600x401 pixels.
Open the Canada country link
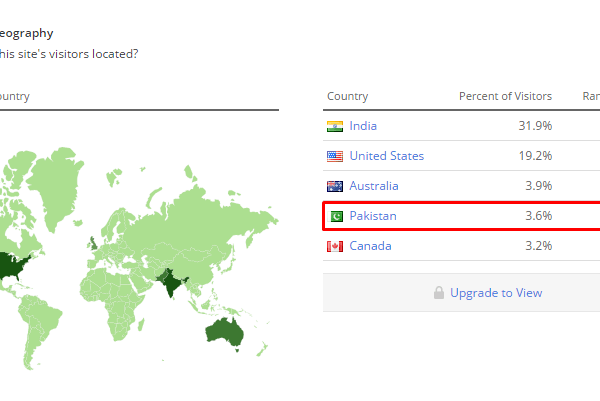(370, 246)
